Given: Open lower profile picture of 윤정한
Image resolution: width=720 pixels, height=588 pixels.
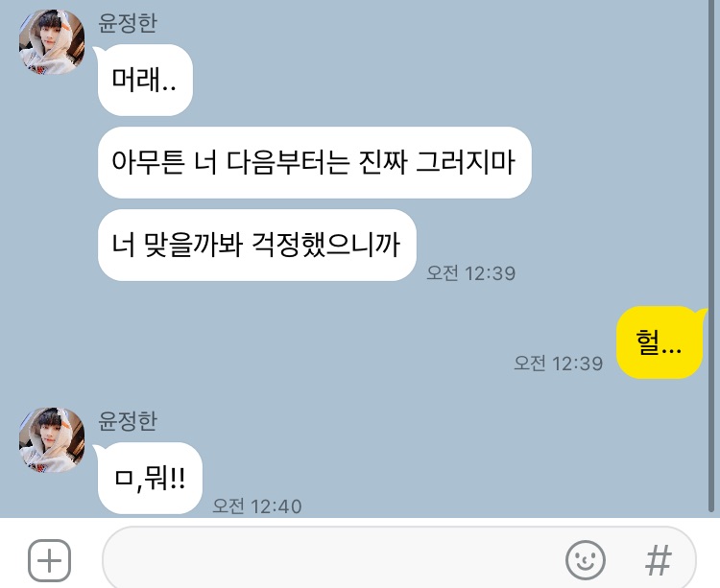Looking at the screenshot, I should [52, 440].
